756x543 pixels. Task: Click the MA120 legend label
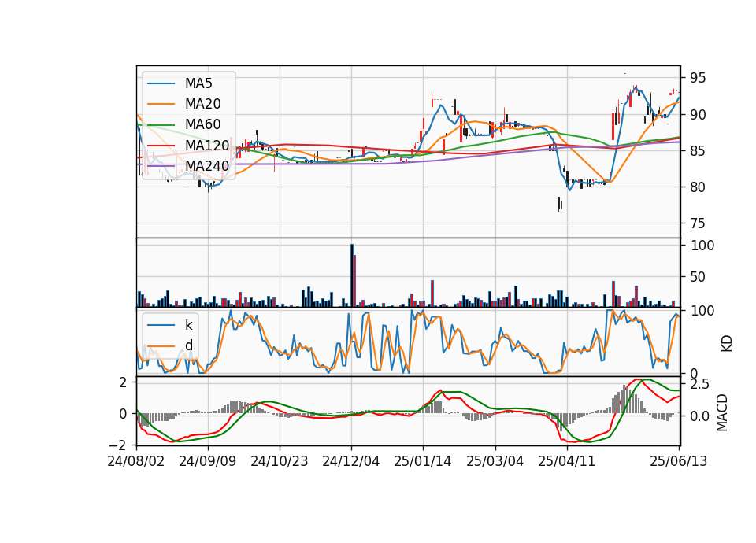point(207,145)
